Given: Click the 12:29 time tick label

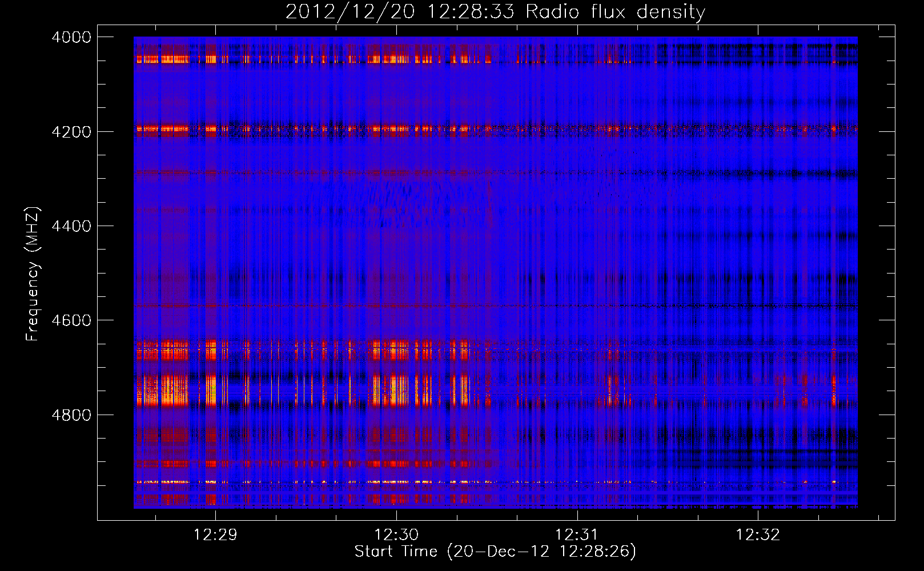Looking at the screenshot, I should pos(215,534).
